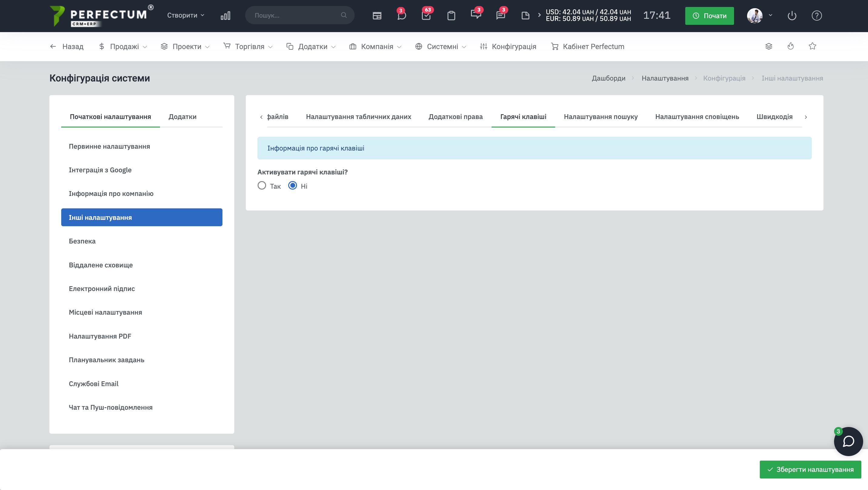
Task: Select the 'Ні' radio option
Action: 292,186
